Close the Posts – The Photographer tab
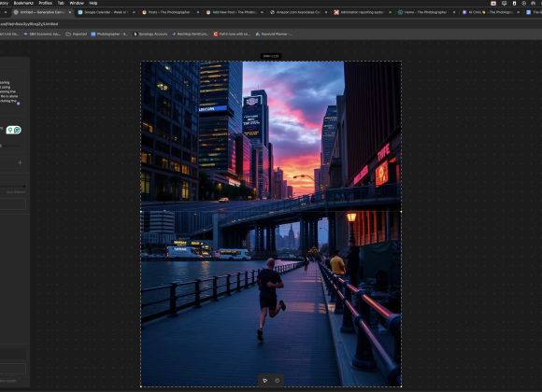Image resolution: width=542 pixels, height=392 pixels. pos(198,12)
